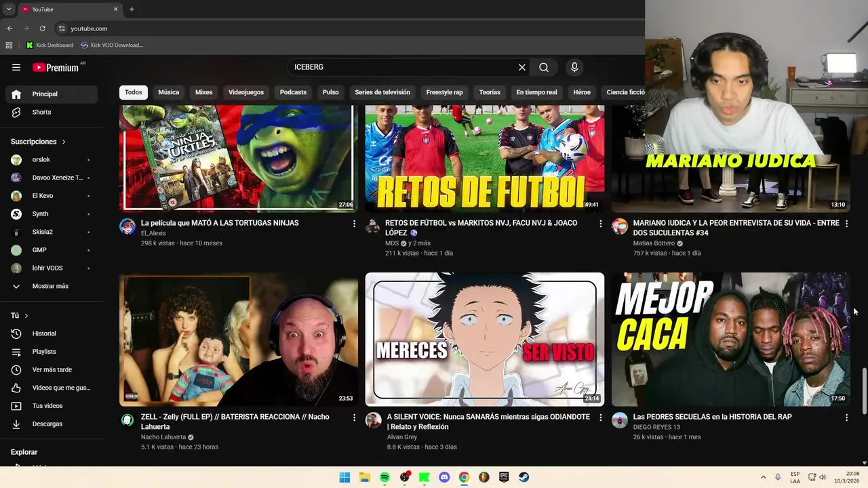Screen dimensions: 868x488
Task: Open Discord from the taskbar
Action: click(x=444, y=477)
